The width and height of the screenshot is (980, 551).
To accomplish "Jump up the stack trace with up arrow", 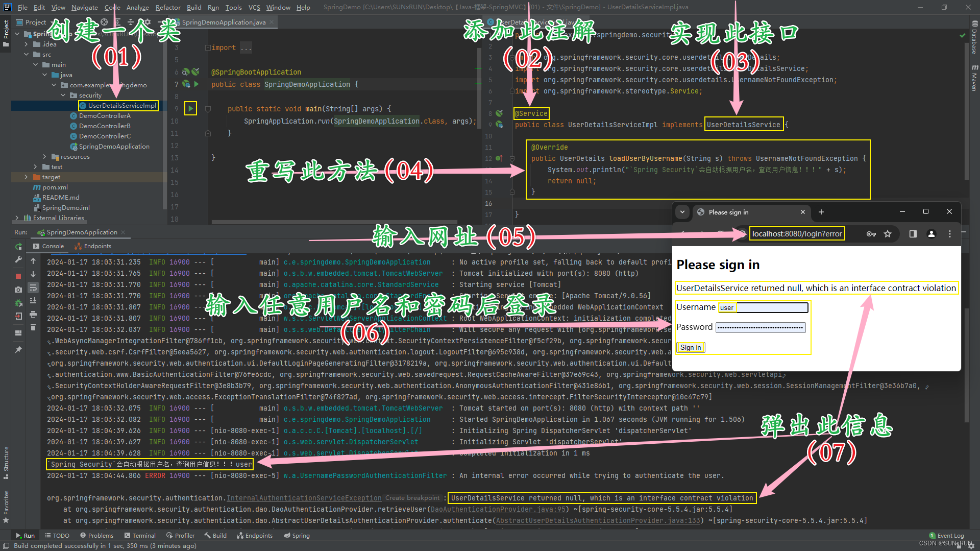I will tap(33, 261).
